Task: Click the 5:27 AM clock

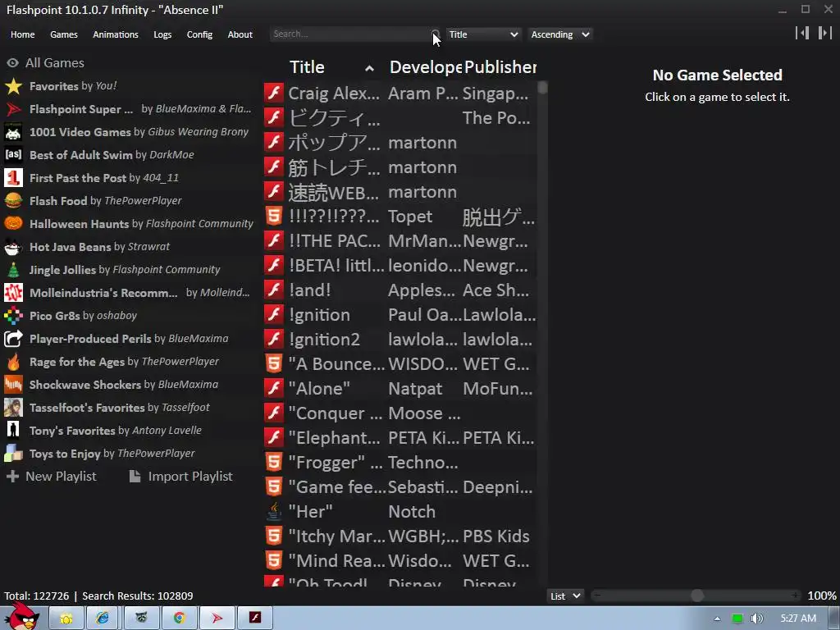Action: (x=798, y=619)
